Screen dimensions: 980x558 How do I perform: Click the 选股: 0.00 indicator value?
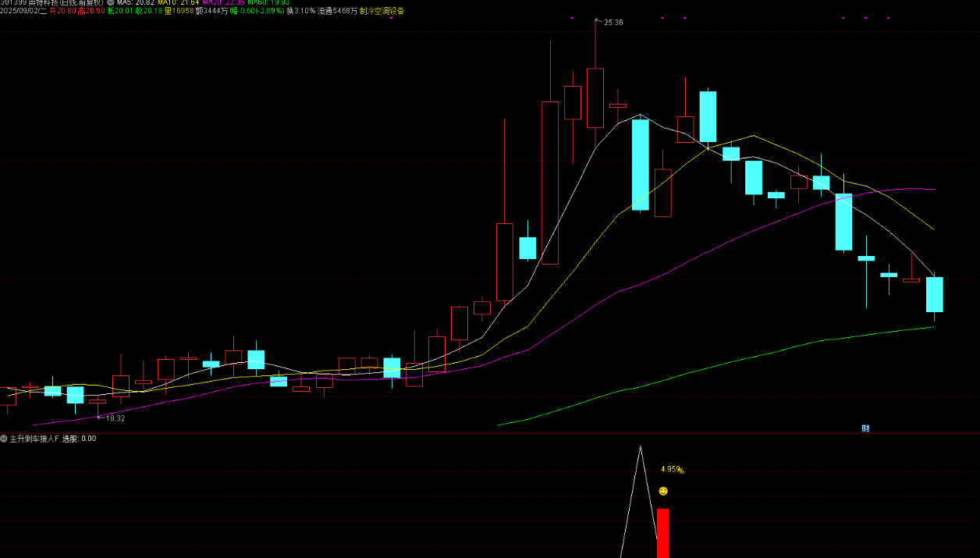click(79, 439)
